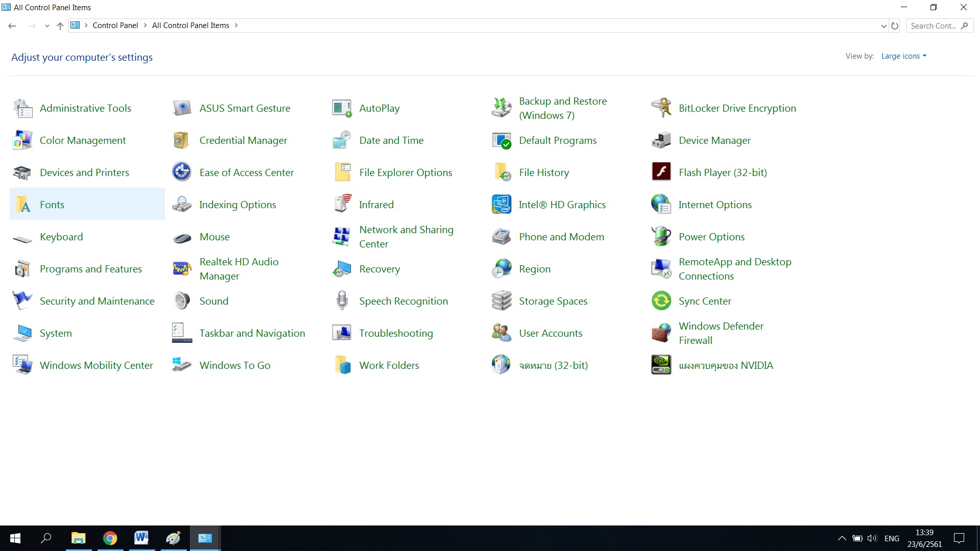
Task: Click the Control Panel breadcrumb
Action: (x=115, y=26)
